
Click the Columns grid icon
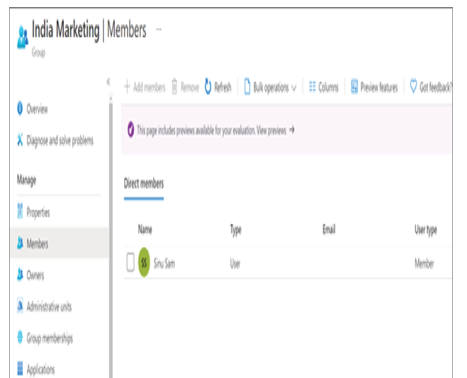click(312, 87)
